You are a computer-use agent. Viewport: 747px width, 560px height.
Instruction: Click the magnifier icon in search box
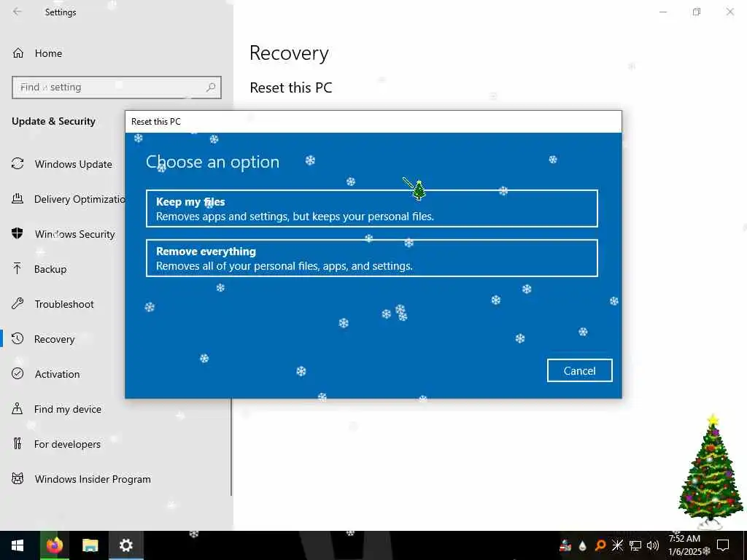[x=211, y=87]
